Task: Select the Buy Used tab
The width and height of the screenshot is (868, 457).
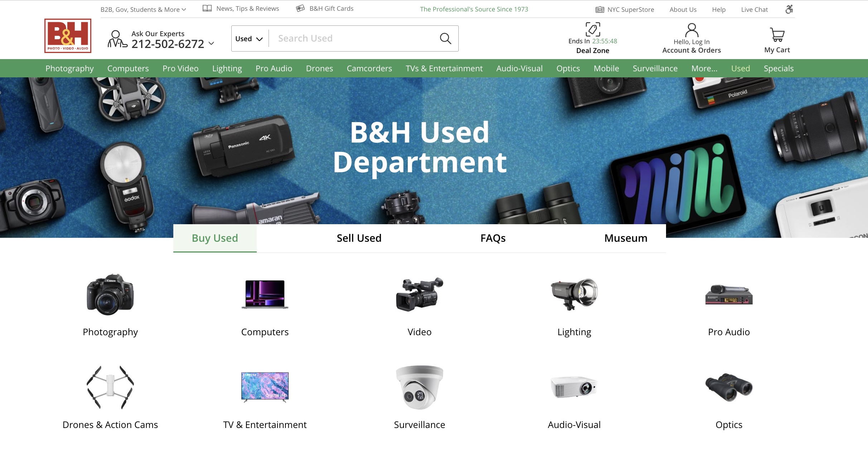Action: point(215,238)
